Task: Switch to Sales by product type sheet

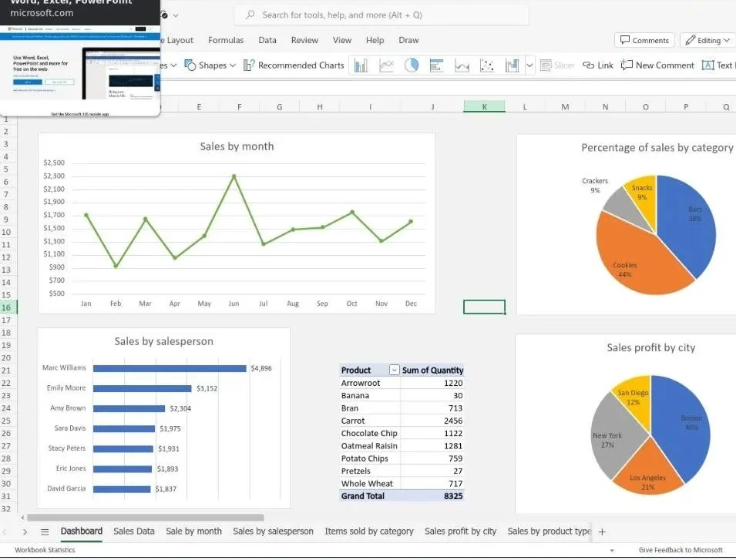Action: pos(549,531)
